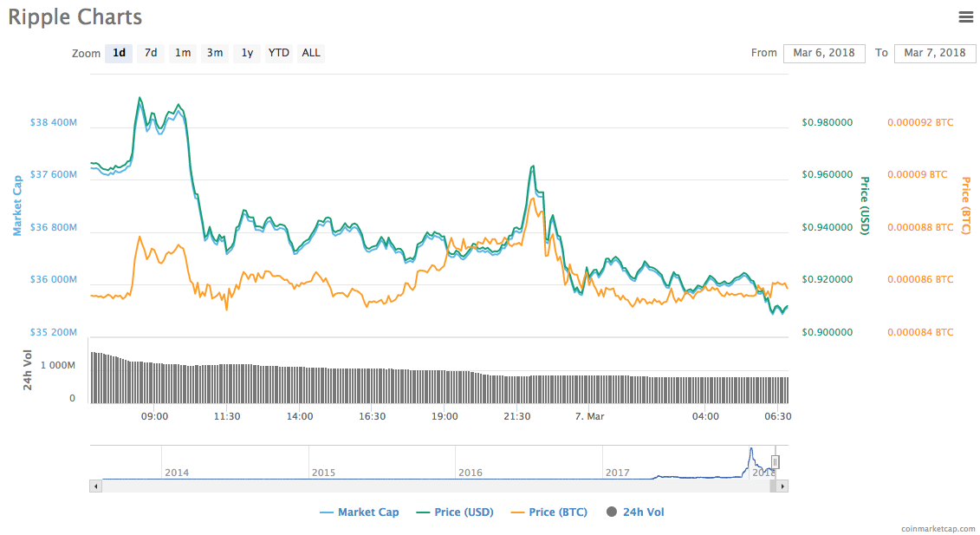Click the 0.000092 BTC axis label
This screenshot has width=980, height=535.
pyautogui.click(x=920, y=122)
